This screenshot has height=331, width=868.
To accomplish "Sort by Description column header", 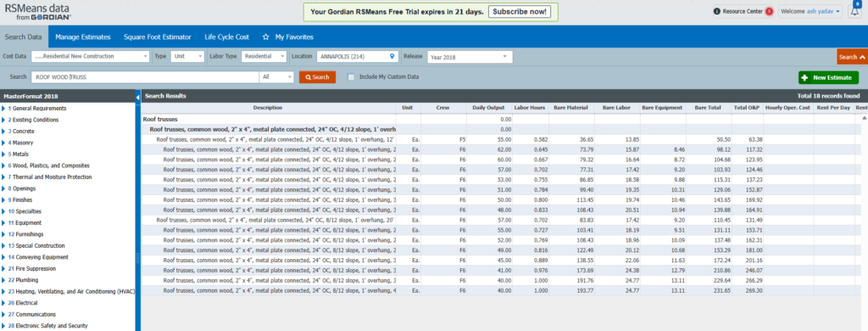I will pyautogui.click(x=268, y=108).
